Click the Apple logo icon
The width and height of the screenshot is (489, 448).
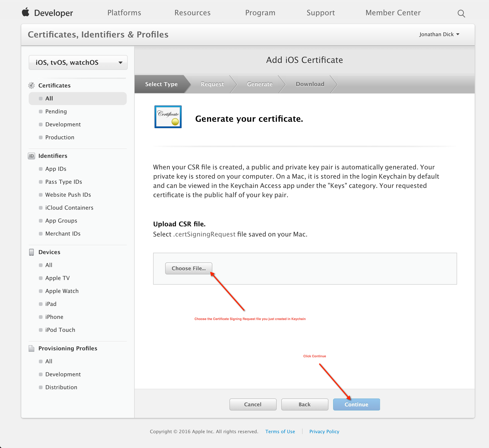click(x=25, y=12)
